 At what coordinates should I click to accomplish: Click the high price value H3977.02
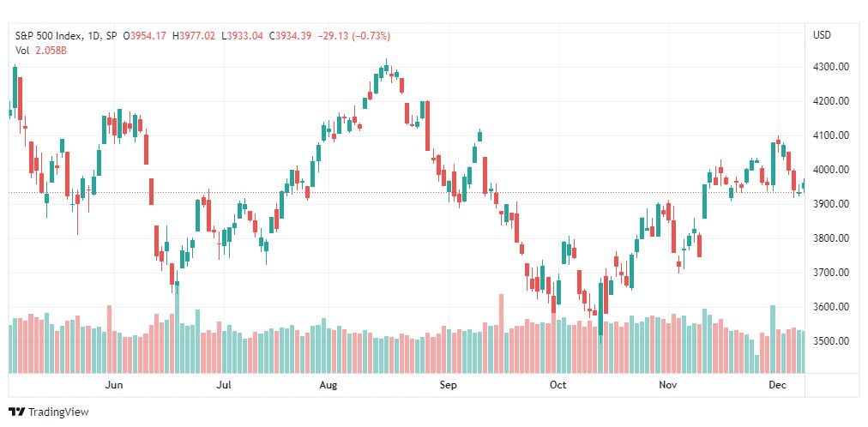tap(194, 36)
